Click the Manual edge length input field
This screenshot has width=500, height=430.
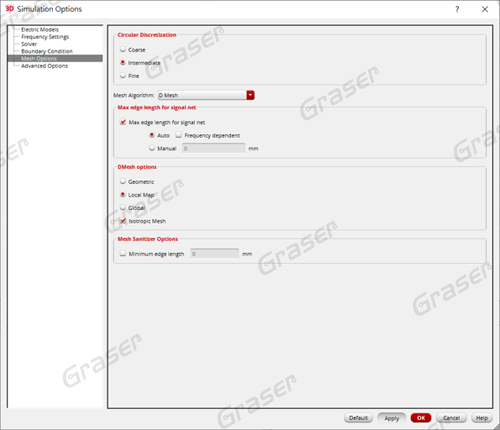pyautogui.click(x=213, y=148)
